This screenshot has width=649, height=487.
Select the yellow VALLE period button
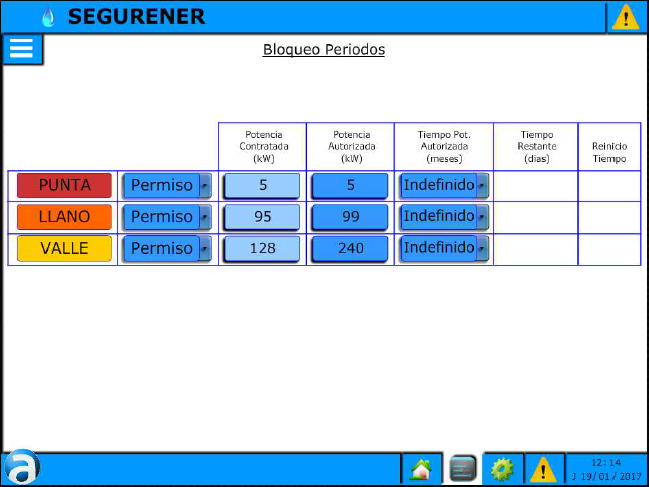pos(64,248)
